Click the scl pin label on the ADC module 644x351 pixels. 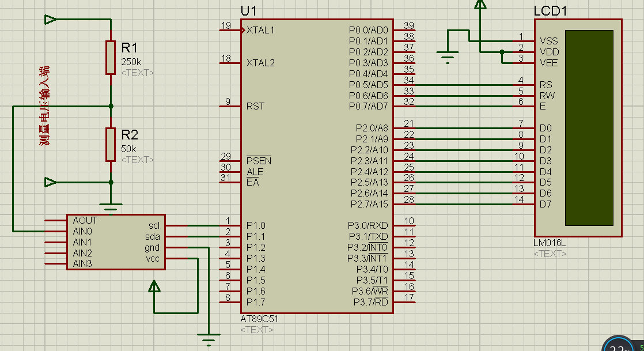154,226
